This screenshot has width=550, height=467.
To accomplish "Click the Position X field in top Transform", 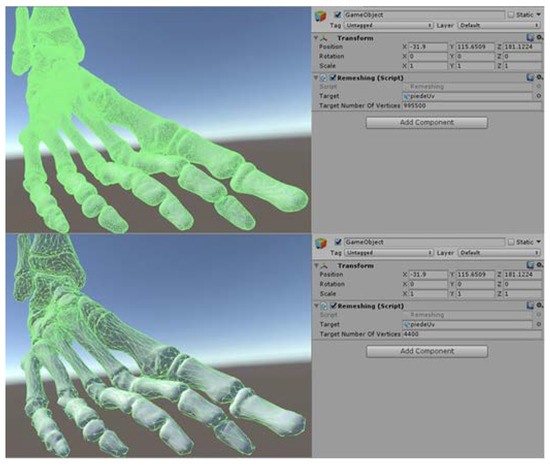I will 428,47.
